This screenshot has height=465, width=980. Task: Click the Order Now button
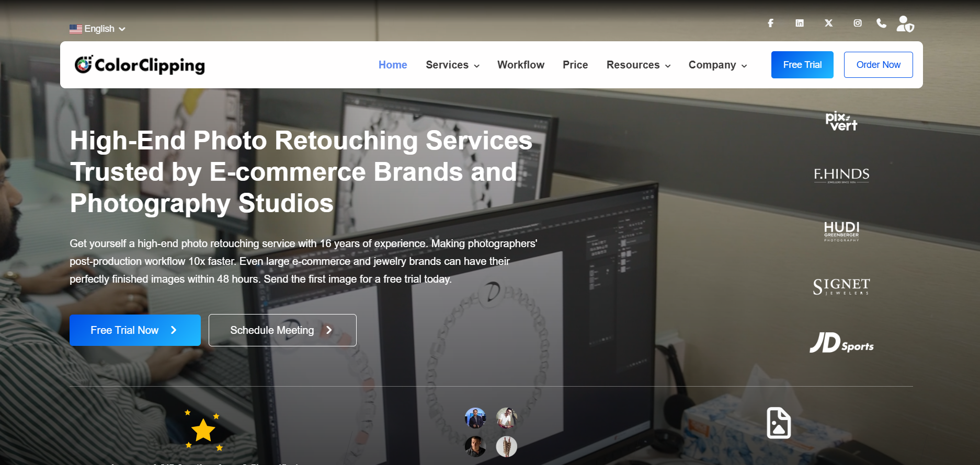pyautogui.click(x=879, y=65)
